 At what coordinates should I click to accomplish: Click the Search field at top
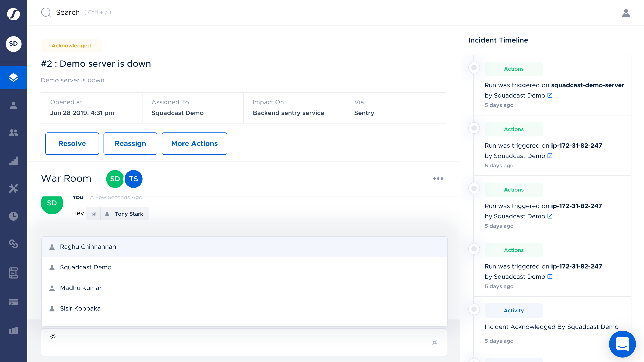point(68,12)
